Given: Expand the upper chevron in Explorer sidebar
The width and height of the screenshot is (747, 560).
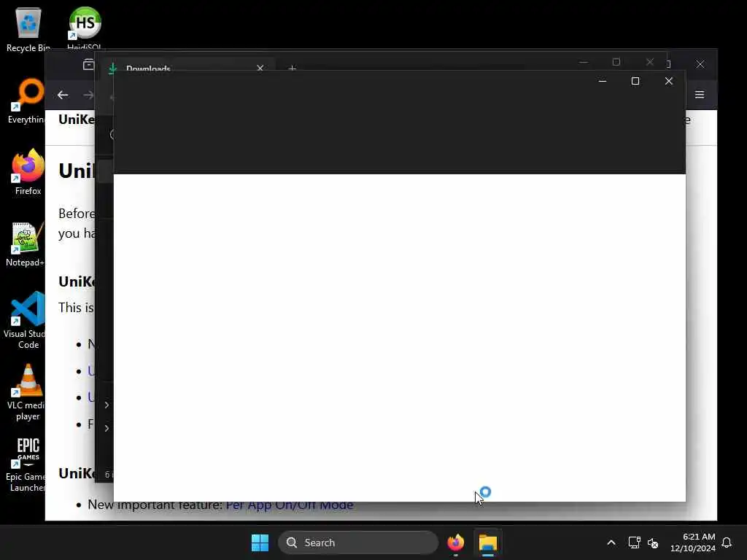Looking at the screenshot, I should 107,405.
